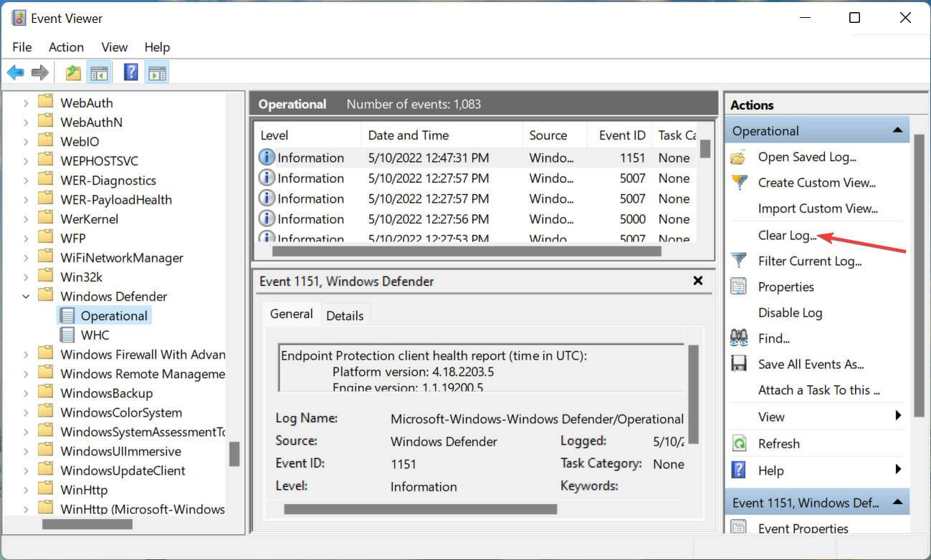Expand the View submenu arrow in Actions
This screenshot has width=931, height=560.
coord(897,416)
